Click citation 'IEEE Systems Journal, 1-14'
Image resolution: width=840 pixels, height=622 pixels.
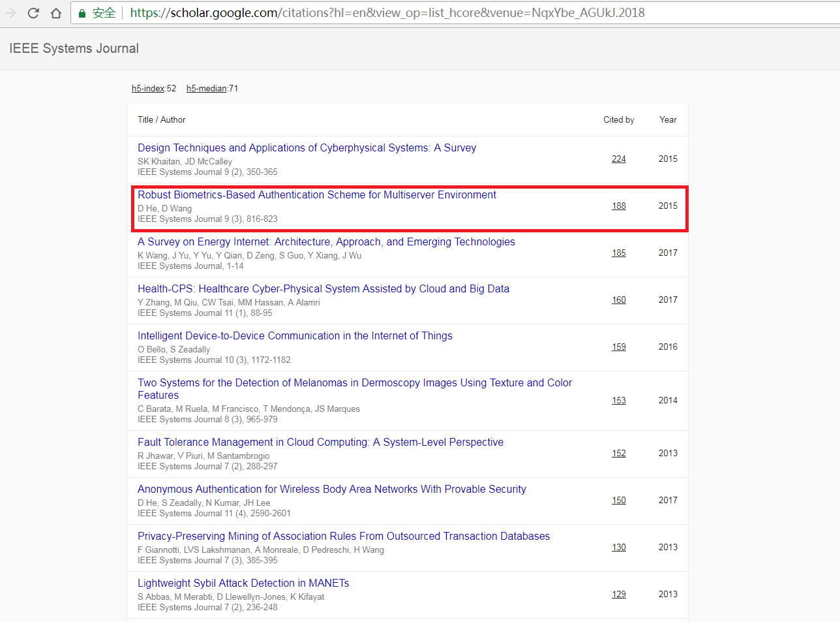(190, 266)
